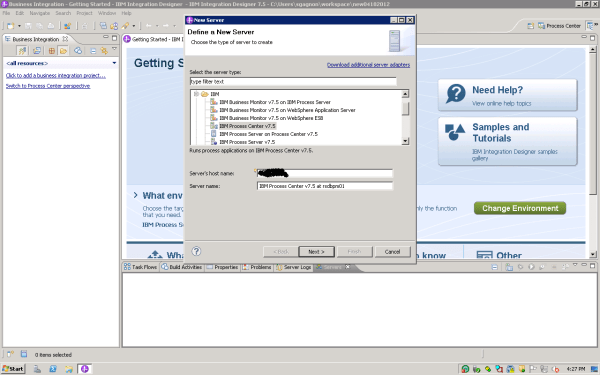Open the Servers view menu dropdown triangle
This screenshot has height=375, width=600.
point(575,265)
